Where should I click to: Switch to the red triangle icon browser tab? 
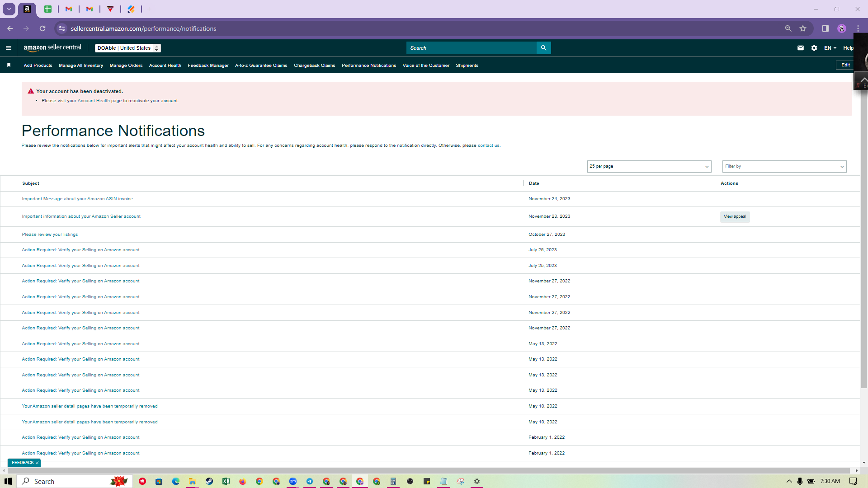click(x=110, y=9)
